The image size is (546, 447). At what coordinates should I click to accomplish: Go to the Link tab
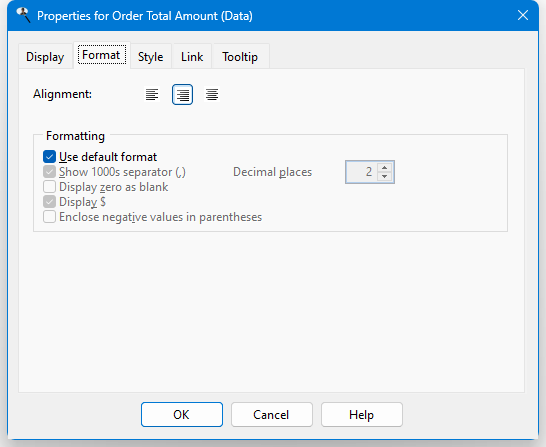coord(192,57)
